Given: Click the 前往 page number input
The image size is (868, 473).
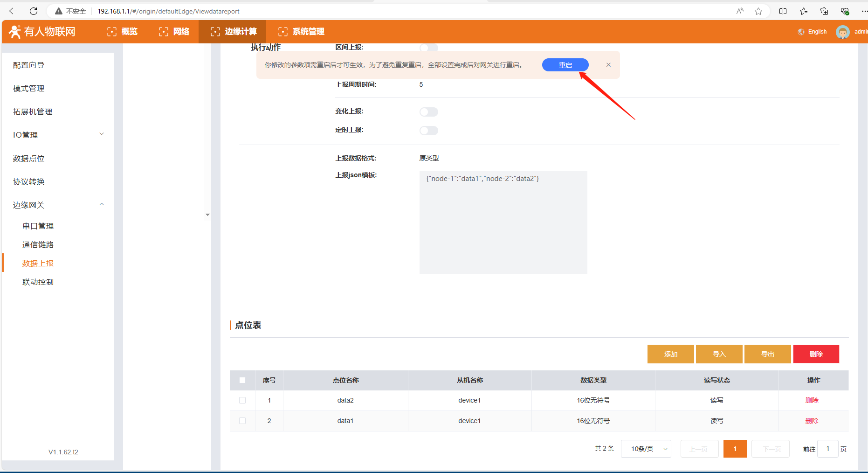Looking at the screenshot, I should tap(827, 449).
